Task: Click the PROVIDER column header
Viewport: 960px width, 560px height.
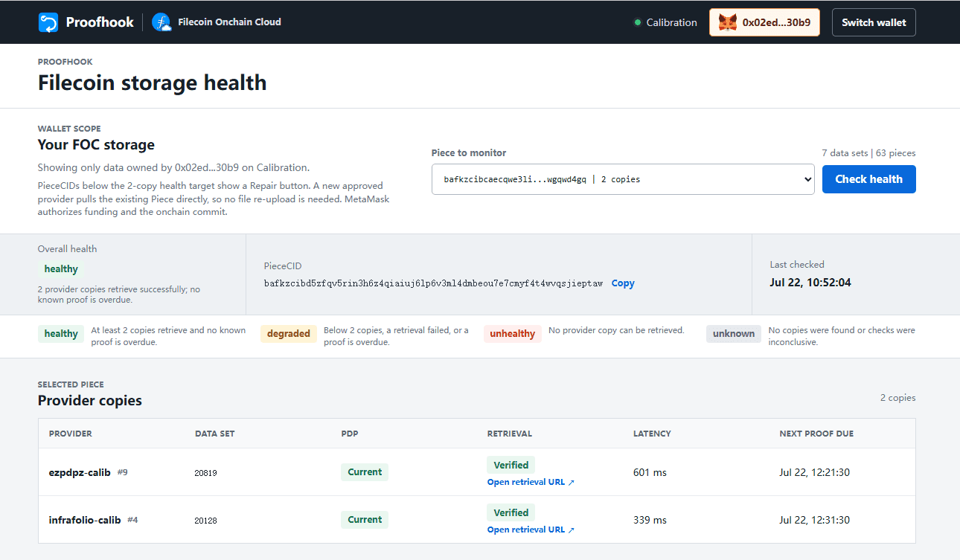Action: click(71, 434)
